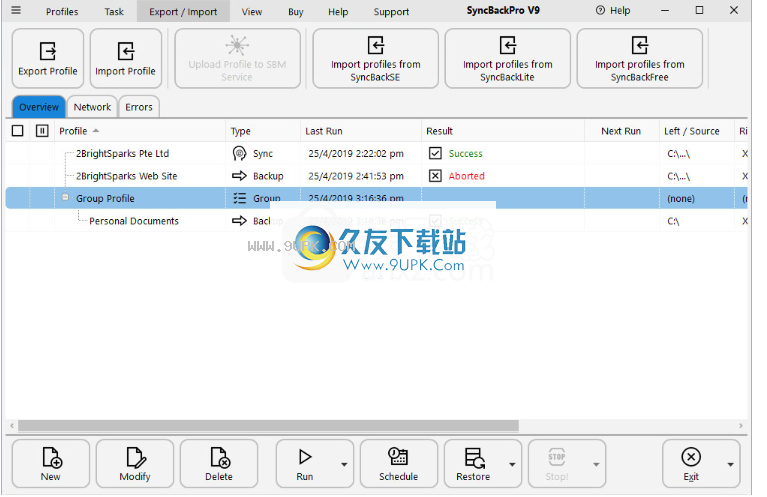Screen dimensions: 767x497
Task: Switch to the Errors tab
Action: pos(139,107)
